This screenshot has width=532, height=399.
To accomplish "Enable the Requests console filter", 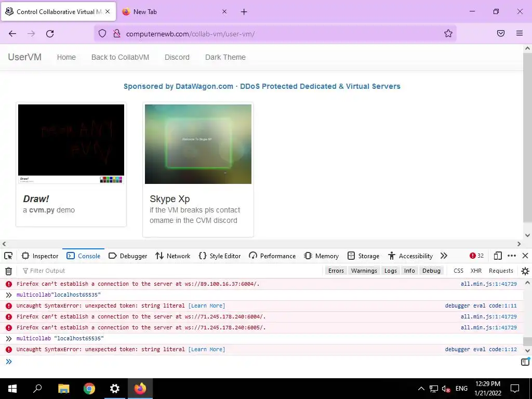I will tap(501, 271).
